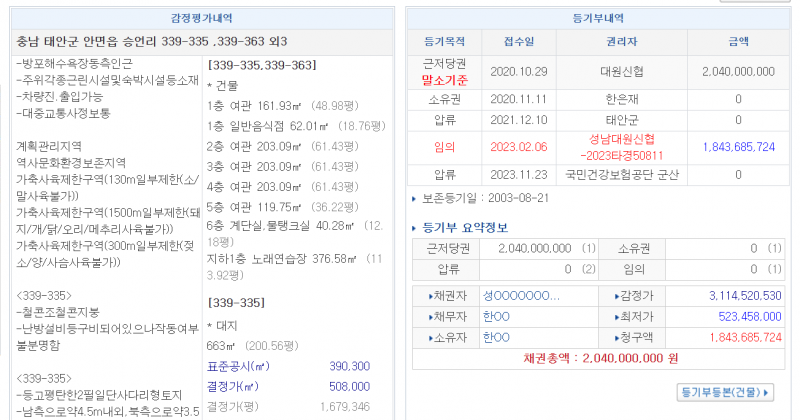Click the 표준공시(㎡) land price label
Viewport: 800px width, 420px height.
point(238,366)
